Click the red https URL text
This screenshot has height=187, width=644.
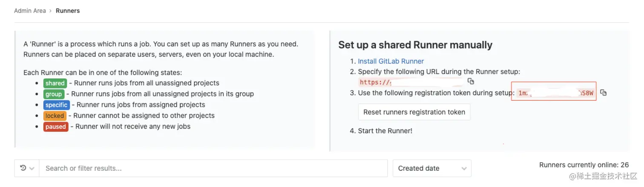375,82
